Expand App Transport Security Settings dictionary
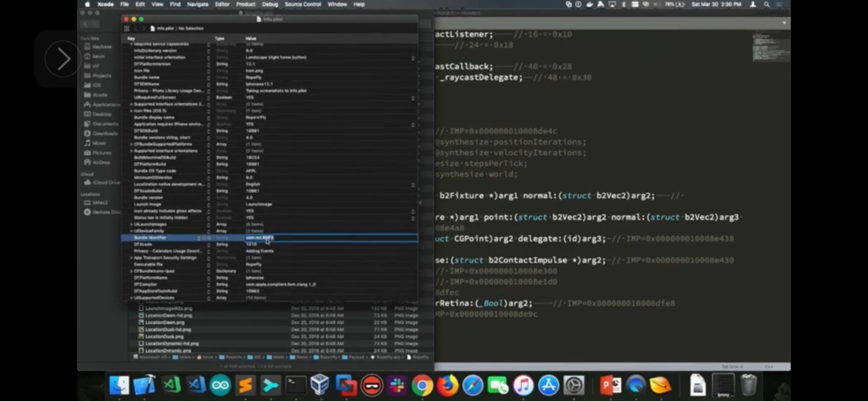The height and width of the screenshot is (401, 868). coord(131,258)
